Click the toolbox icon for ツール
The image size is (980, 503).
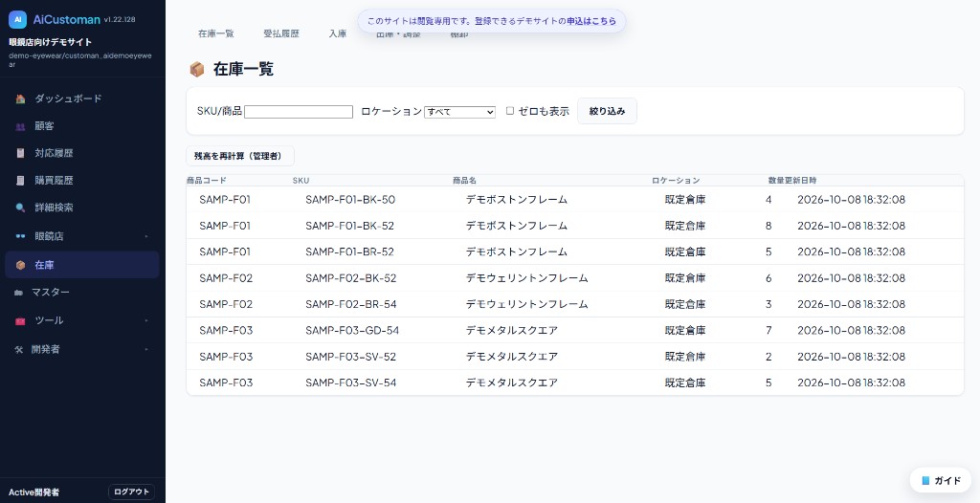tap(20, 320)
